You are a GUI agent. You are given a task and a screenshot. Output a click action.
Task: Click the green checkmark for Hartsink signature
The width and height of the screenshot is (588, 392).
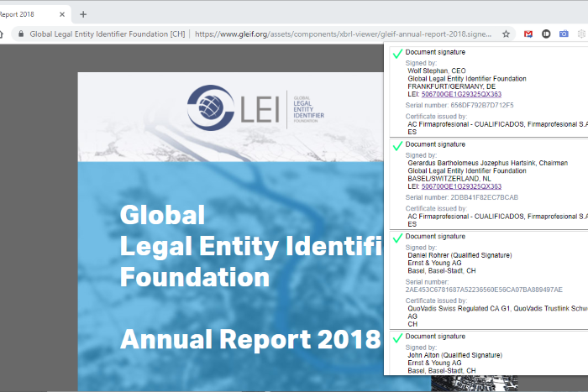pos(397,146)
